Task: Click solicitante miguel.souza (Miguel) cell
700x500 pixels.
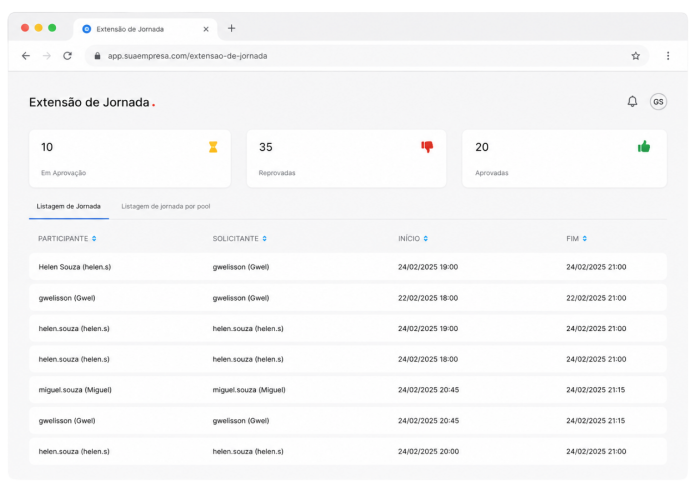Action: click(x=249, y=390)
